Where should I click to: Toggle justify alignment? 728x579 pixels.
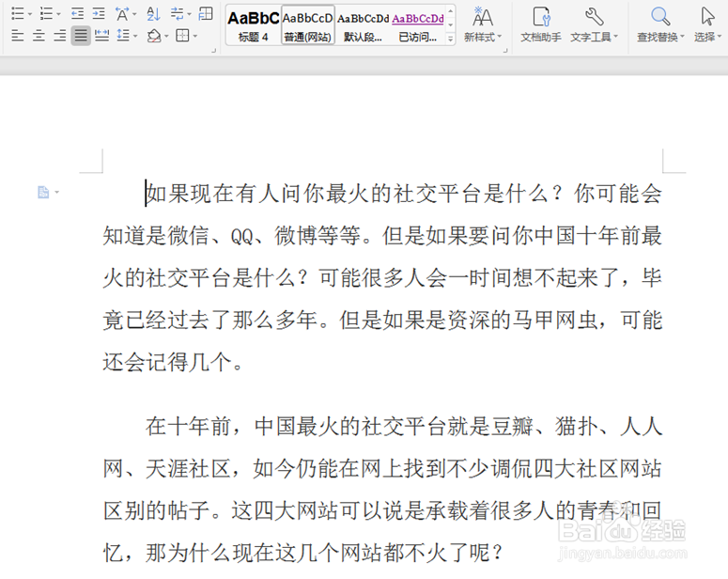tap(81, 36)
